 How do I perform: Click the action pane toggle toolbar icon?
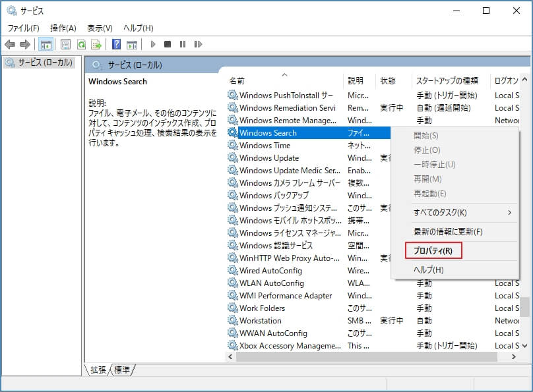click(x=132, y=44)
